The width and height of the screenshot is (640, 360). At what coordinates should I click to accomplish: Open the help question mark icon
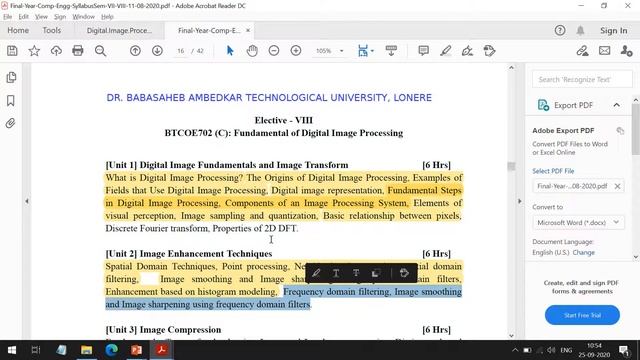(x=560, y=30)
